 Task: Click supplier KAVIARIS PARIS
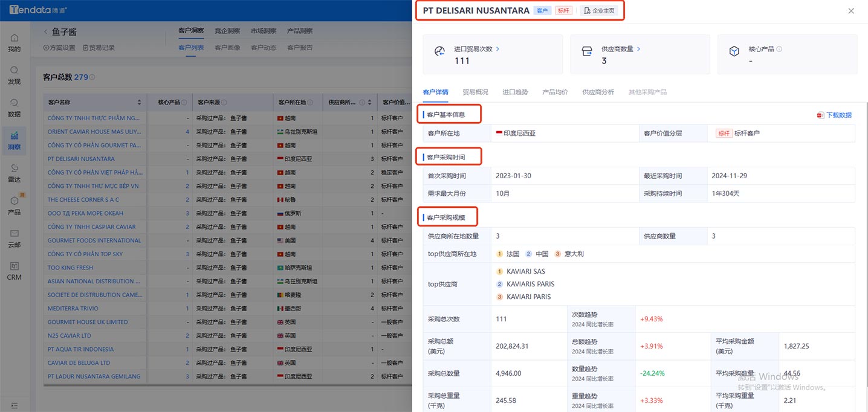(x=530, y=284)
